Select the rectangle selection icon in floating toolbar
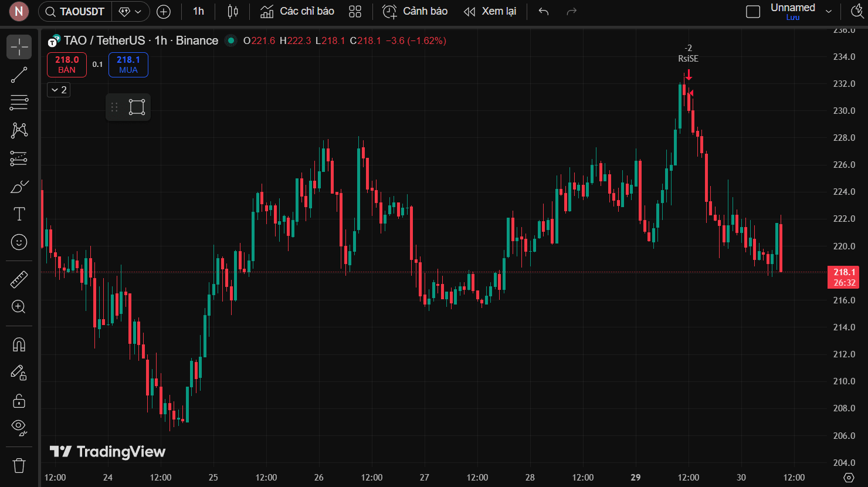868x487 pixels. pos(137,107)
